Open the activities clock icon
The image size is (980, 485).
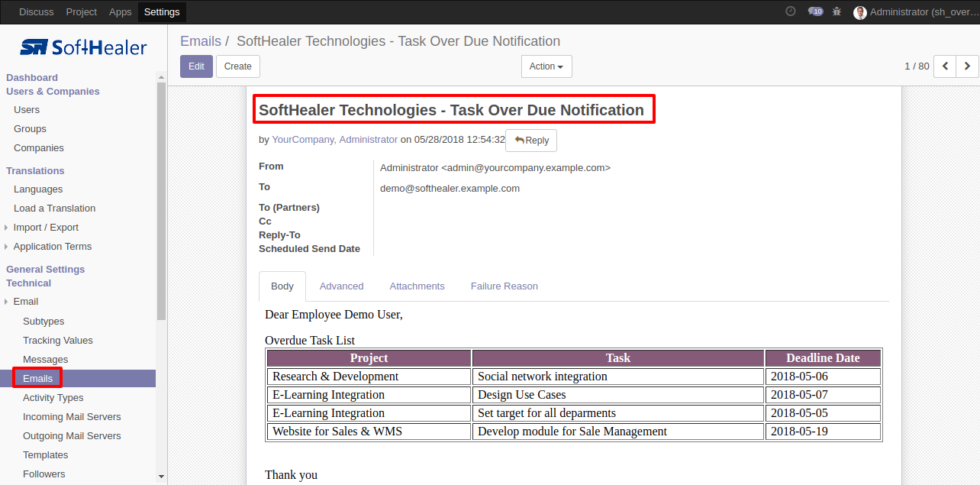click(790, 11)
